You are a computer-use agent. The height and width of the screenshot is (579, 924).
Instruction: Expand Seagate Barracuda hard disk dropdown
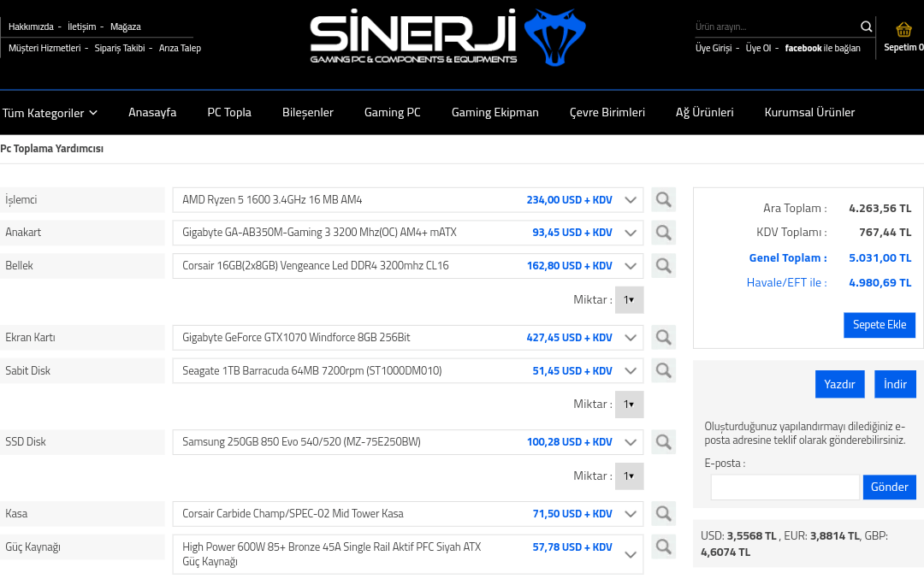(x=408, y=370)
